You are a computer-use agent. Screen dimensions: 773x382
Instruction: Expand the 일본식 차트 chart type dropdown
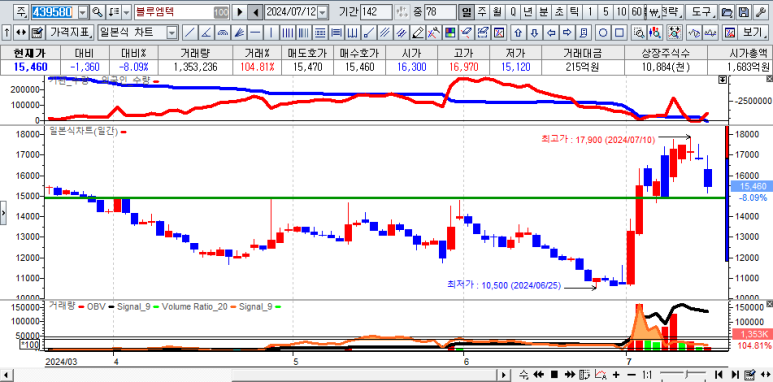click(x=172, y=33)
